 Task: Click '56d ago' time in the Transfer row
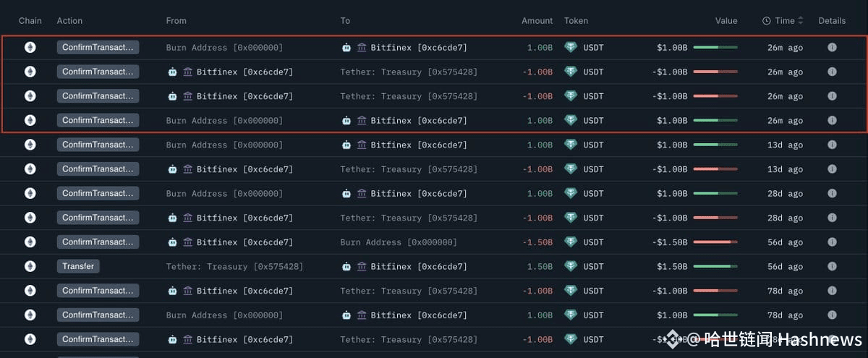click(x=785, y=267)
